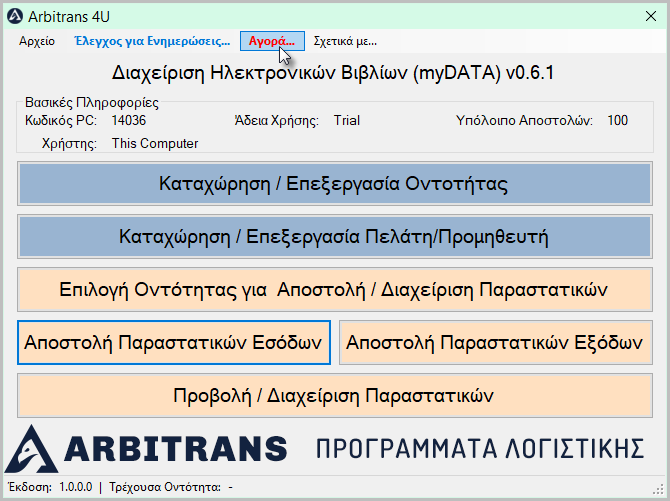This screenshot has width=670, height=501.
Task: Click the Υπόλοιπο Αποστολών label
Action: (524, 121)
